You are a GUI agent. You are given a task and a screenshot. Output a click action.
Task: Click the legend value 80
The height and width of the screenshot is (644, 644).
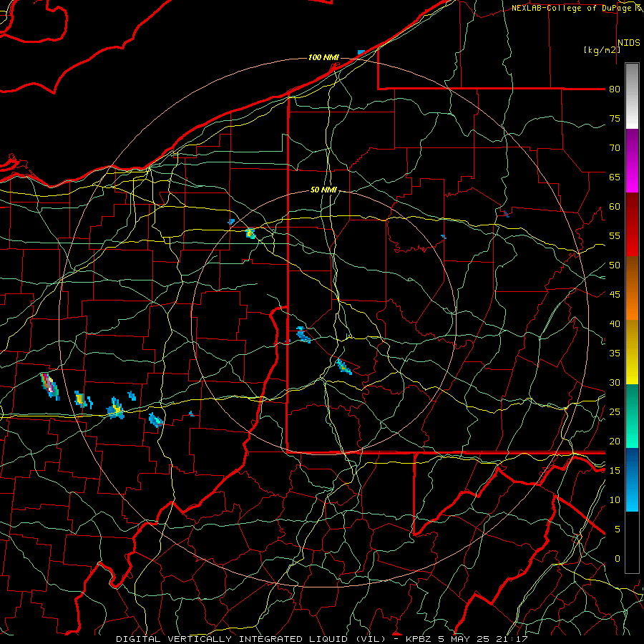click(615, 89)
